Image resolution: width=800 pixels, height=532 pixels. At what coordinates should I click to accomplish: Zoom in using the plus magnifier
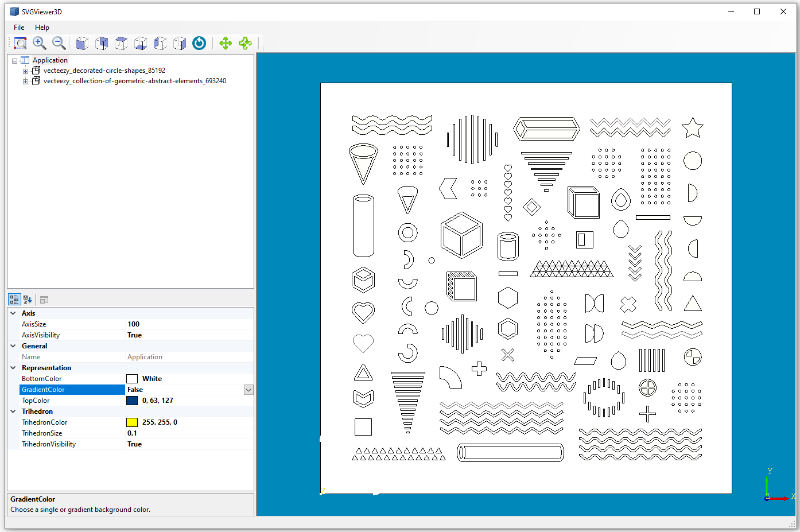coord(40,43)
